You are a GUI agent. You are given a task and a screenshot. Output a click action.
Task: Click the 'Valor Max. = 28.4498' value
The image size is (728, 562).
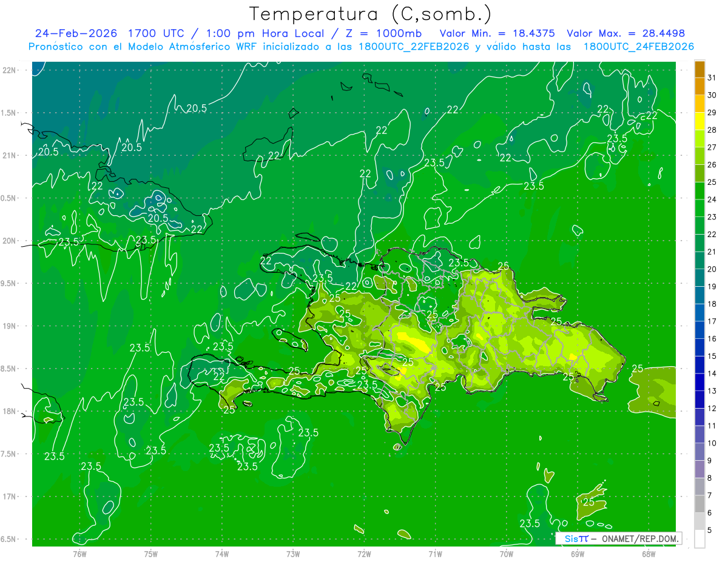point(625,33)
